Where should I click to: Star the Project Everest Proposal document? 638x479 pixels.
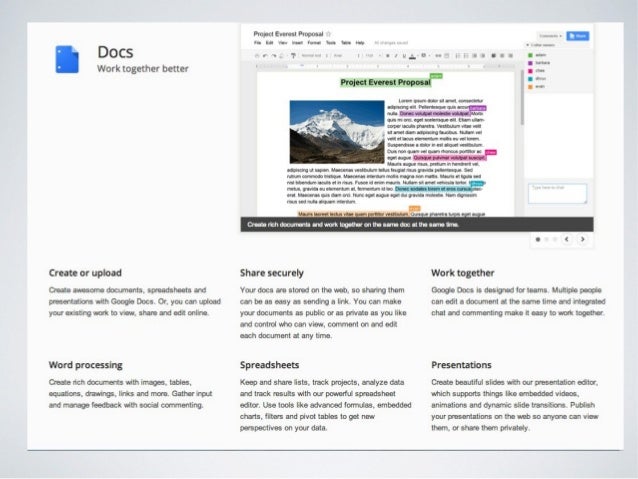coord(328,34)
